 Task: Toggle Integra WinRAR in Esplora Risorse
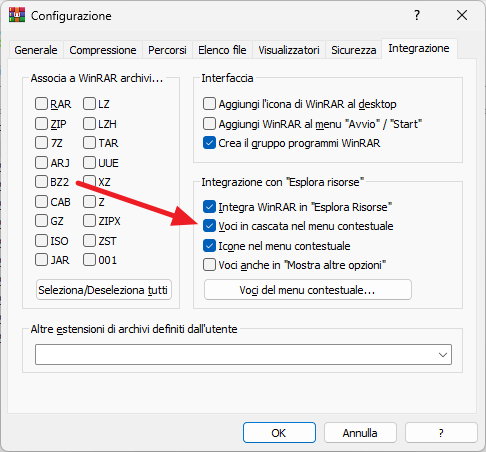tap(209, 207)
